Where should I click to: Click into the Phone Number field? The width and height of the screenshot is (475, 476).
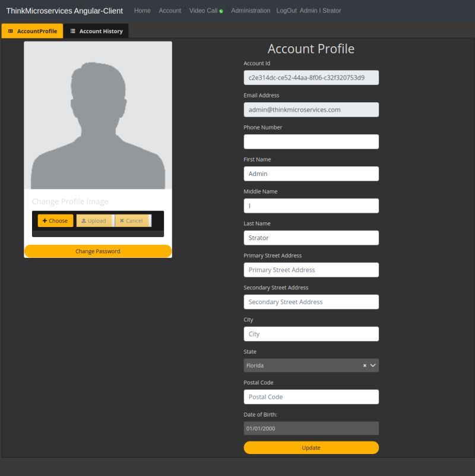311,141
